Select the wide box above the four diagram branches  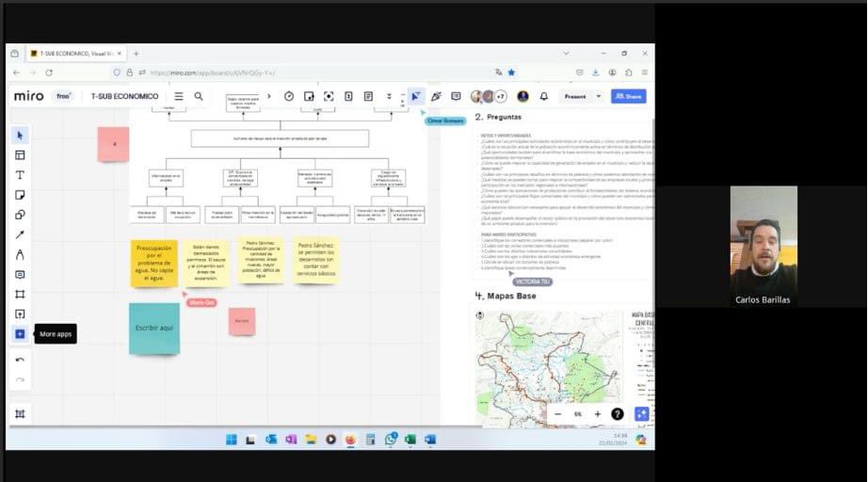tap(281, 138)
